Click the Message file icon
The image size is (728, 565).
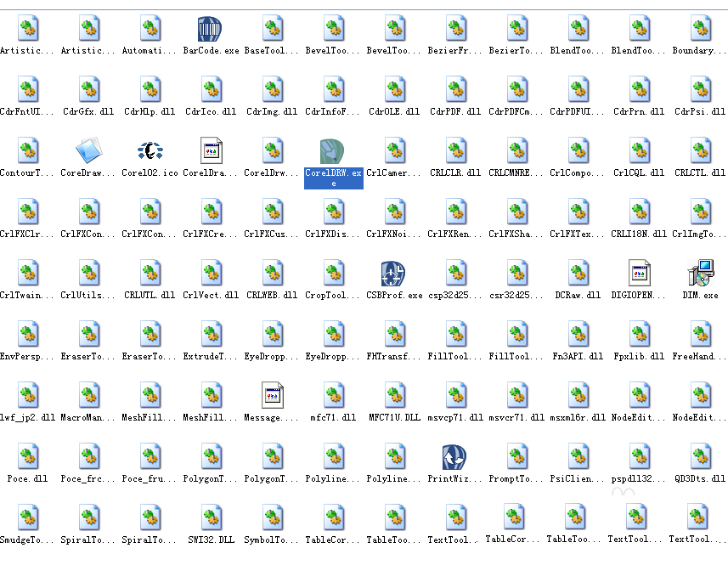point(273,396)
